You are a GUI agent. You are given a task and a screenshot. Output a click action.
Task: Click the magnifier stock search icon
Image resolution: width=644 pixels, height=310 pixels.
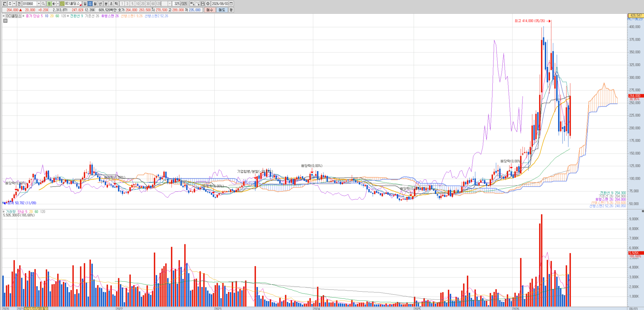[x=43, y=3]
